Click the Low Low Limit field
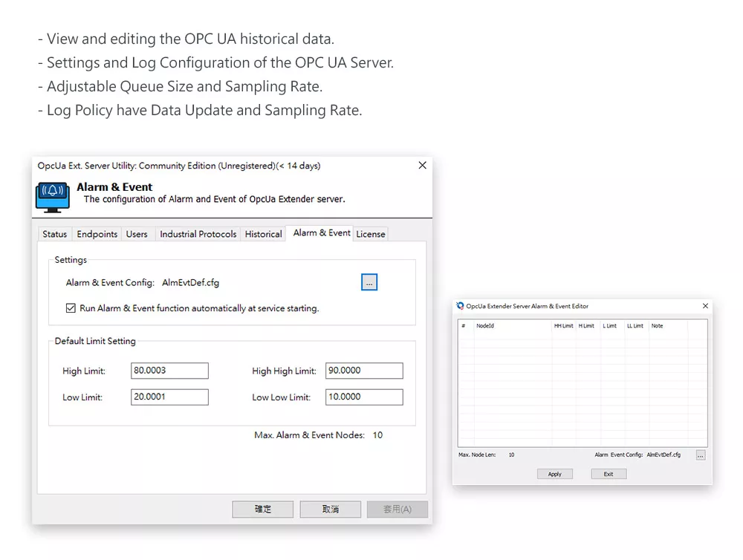The image size is (743, 560). pos(364,397)
